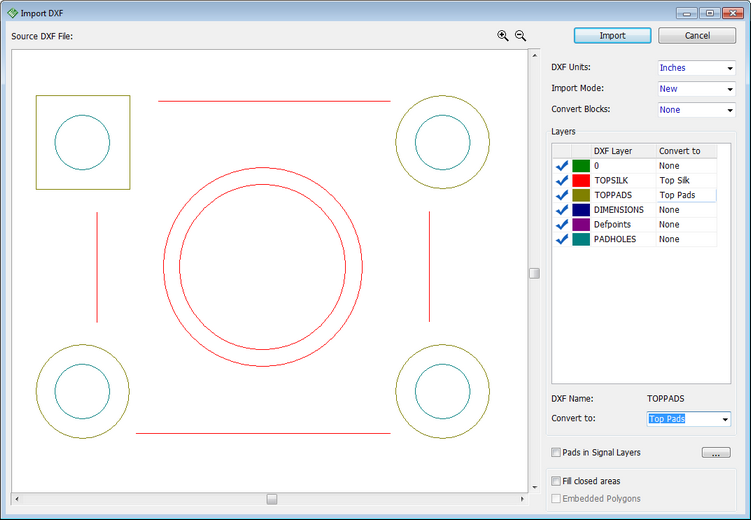Click the teal PADHOLES color swatch

tap(581, 239)
